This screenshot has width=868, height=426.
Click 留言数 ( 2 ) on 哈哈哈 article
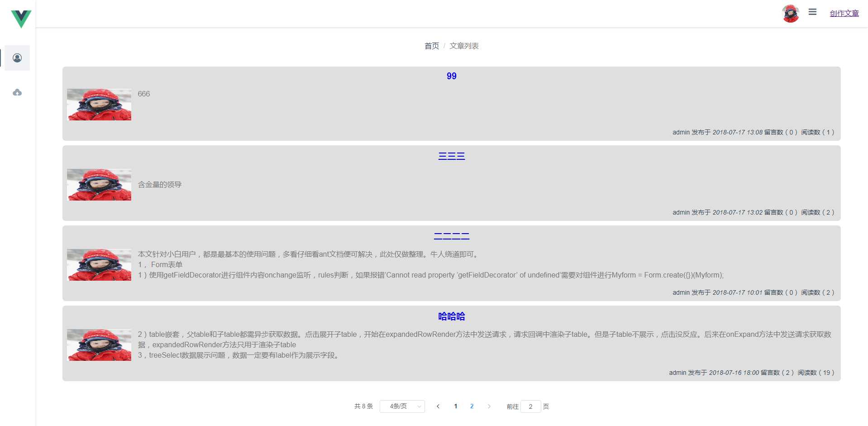(x=777, y=373)
